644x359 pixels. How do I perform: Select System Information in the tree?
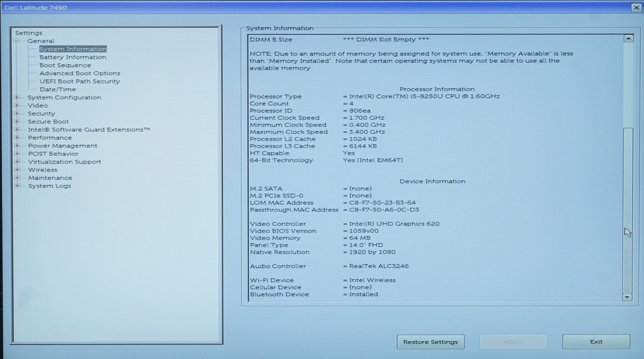(73, 49)
